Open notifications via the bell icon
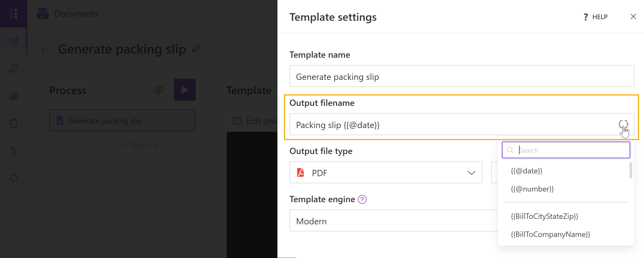 (14, 178)
